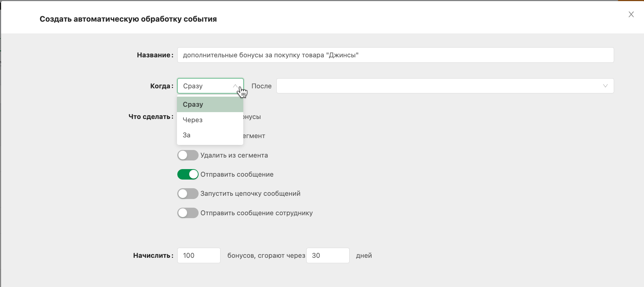
Task: Close the create event automation dialog
Action: [631, 14]
